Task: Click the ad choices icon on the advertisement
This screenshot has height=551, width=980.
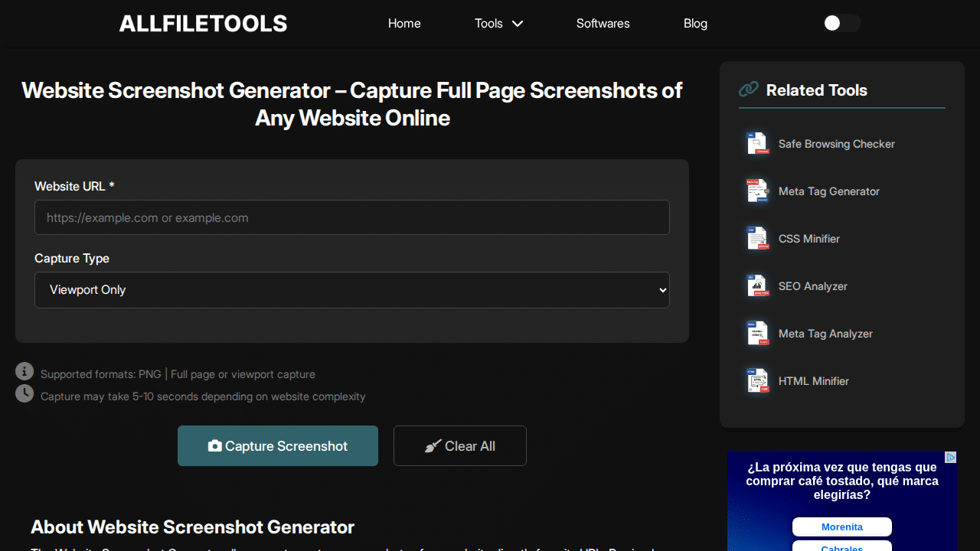Action: 950,458
